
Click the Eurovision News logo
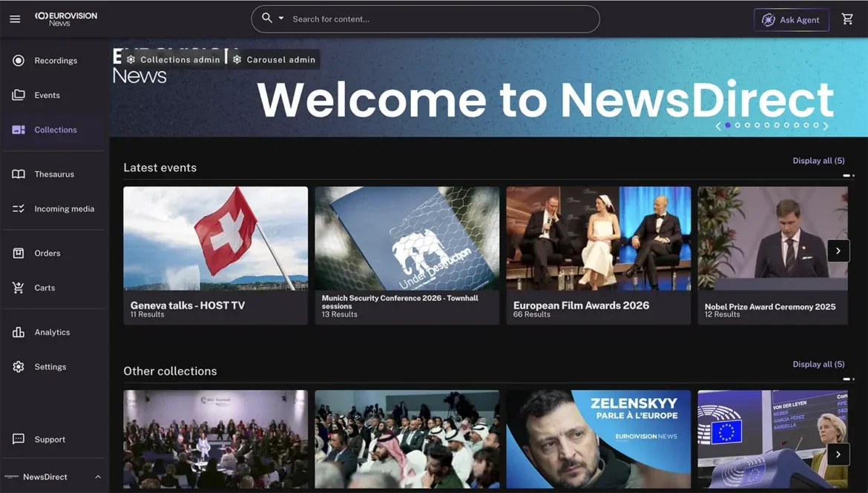coord(66,19)
